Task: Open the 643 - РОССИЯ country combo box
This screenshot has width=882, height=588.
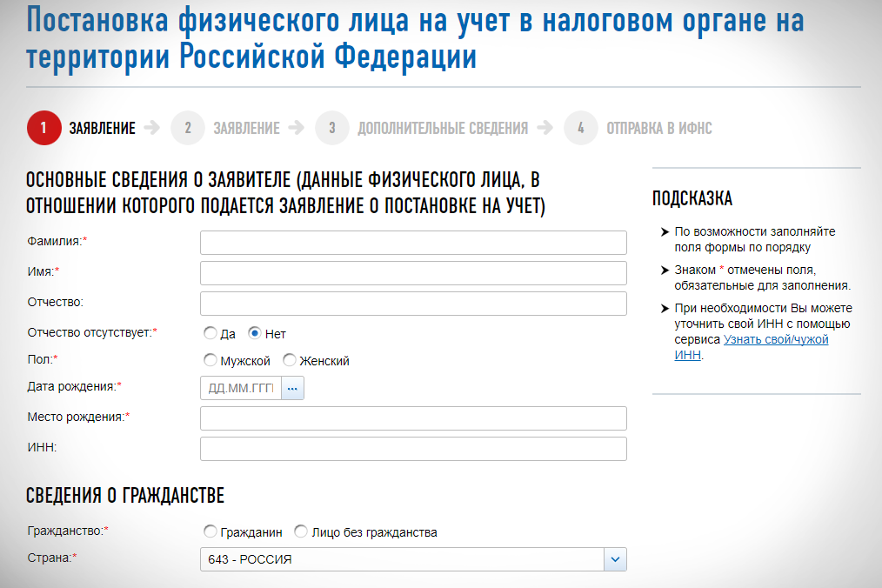Action: (401, 559)
